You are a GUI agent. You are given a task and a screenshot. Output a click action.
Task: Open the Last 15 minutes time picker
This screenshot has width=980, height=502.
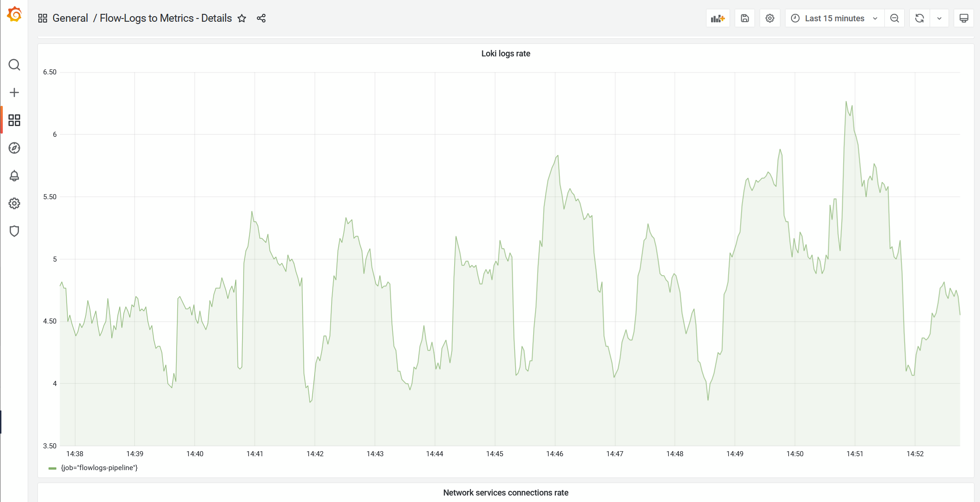834,18
